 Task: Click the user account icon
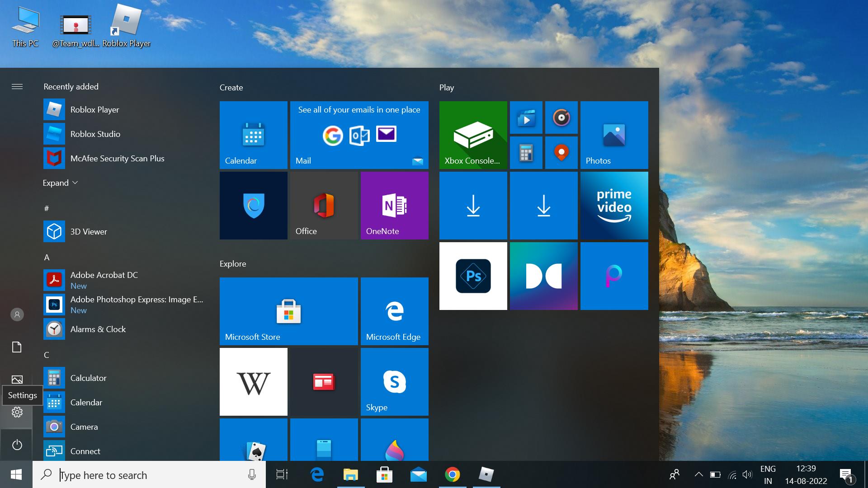(x=17, y=314)
